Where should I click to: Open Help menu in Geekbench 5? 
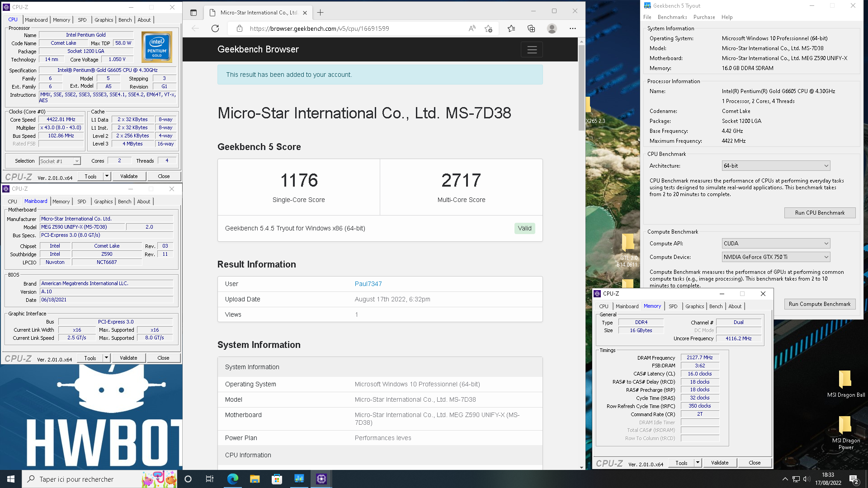pos(727,17)
